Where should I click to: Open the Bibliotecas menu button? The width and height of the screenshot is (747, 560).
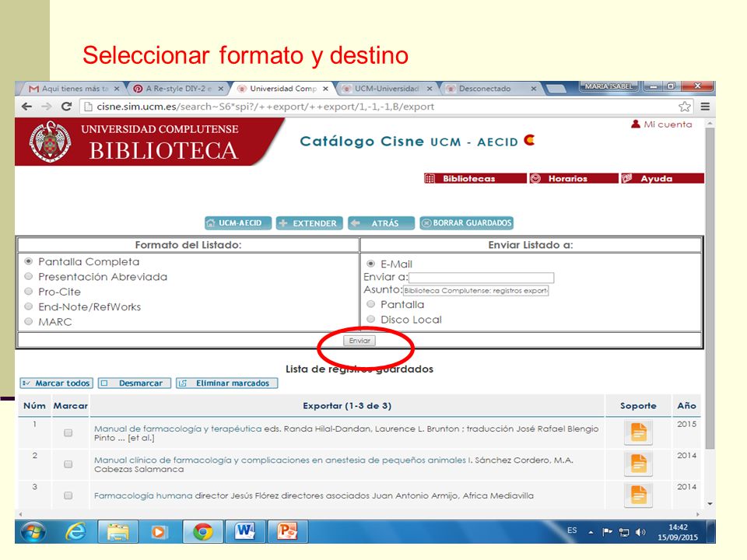coord(475,179)
